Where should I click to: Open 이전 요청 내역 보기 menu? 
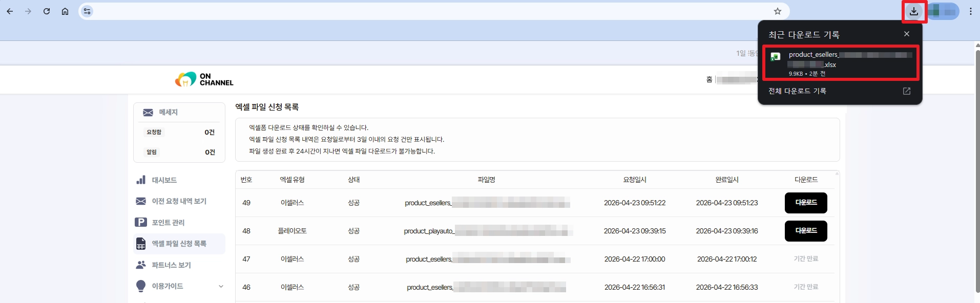179,201
